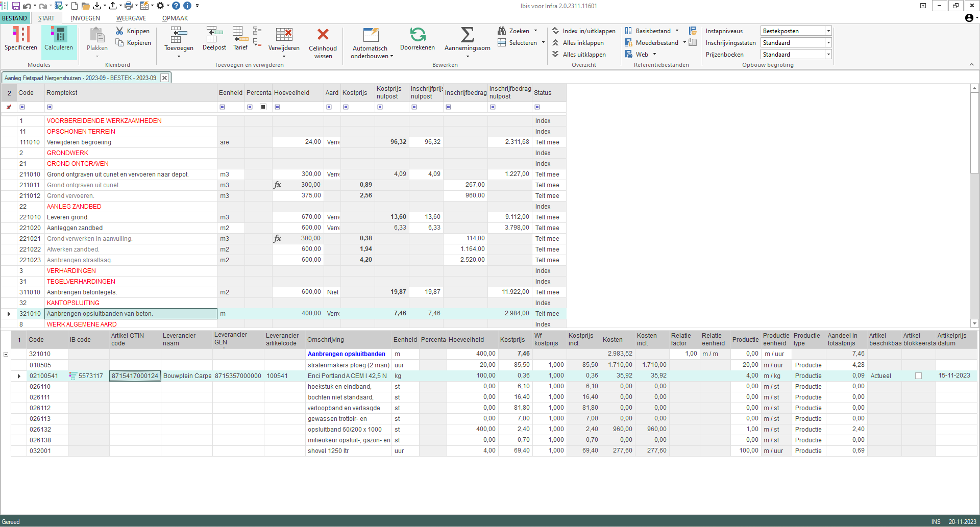
Task: Open the BESTAND tab
Action: [14, 18]
